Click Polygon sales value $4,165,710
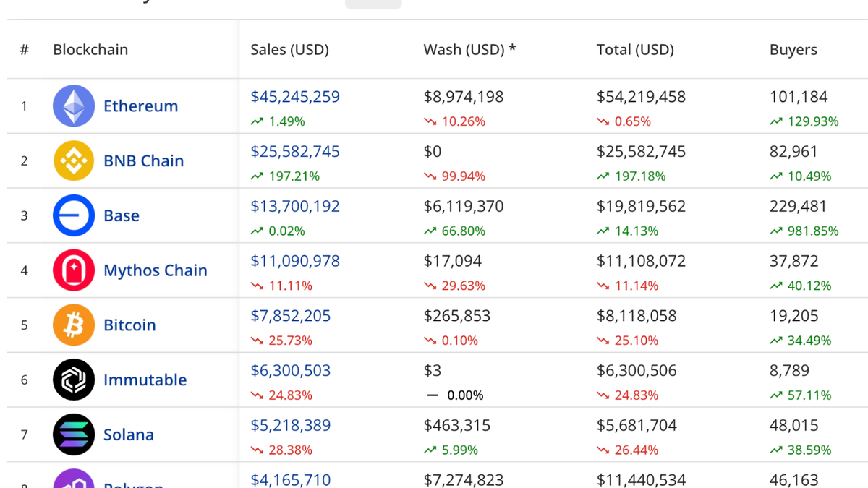Image resolution: width=868 pixels, height=488 pixels. click(x=291, y=479)
